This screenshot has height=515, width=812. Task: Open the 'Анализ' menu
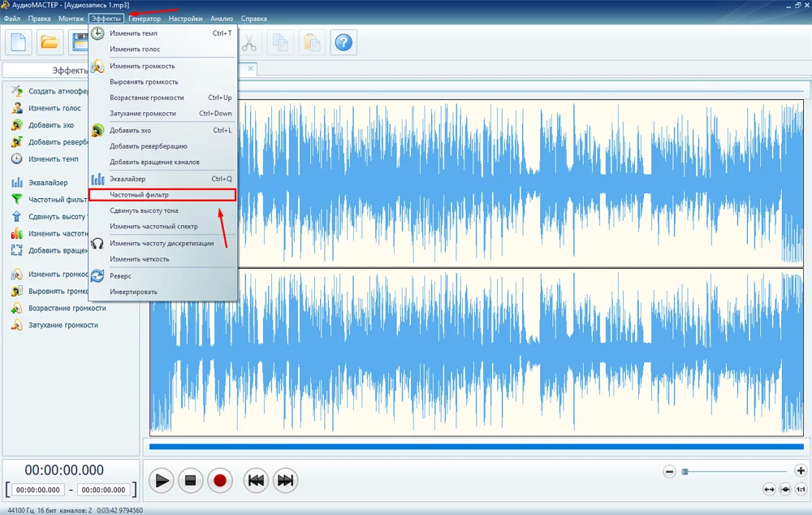coord(221,19)
